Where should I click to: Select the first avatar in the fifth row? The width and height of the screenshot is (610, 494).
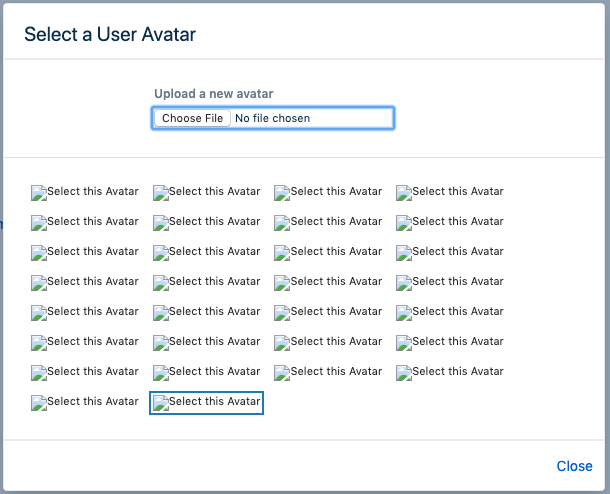point(85,312)
